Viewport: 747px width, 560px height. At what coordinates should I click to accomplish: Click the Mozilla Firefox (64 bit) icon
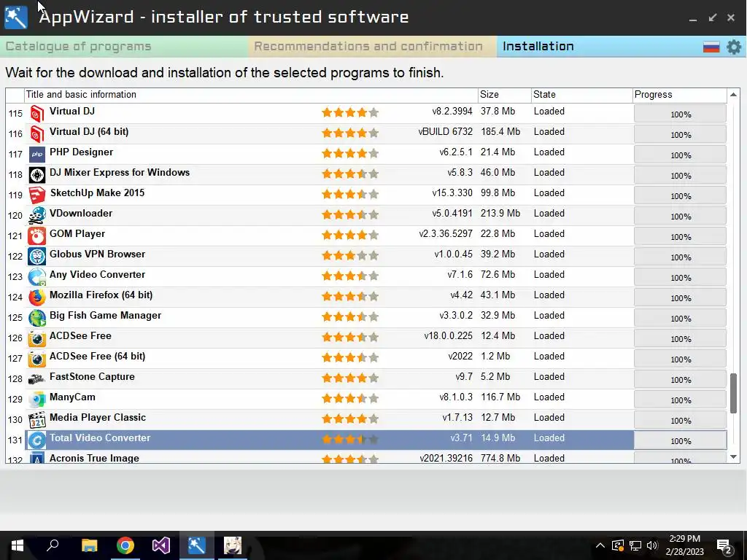36,297
